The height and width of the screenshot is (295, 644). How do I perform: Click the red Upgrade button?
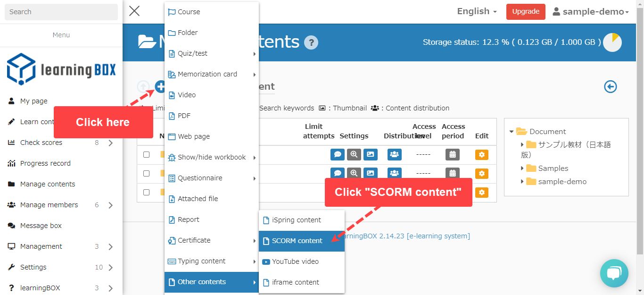pos(526,12)
